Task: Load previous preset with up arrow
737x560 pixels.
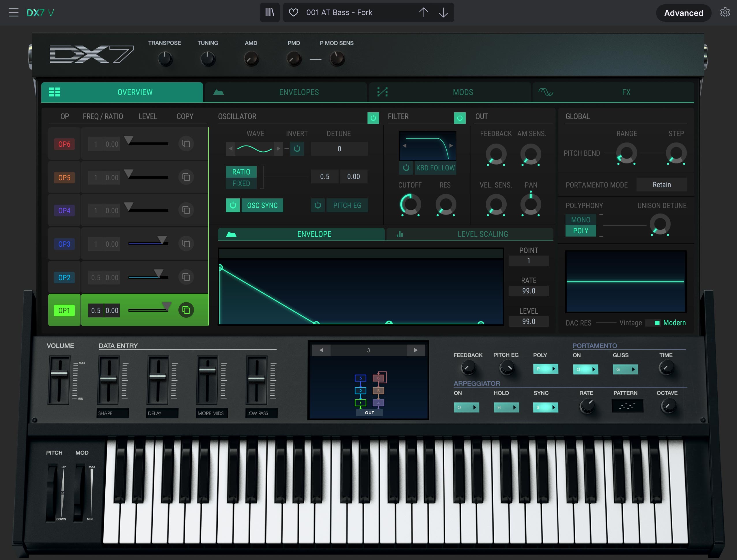Action: click(423, 13)
